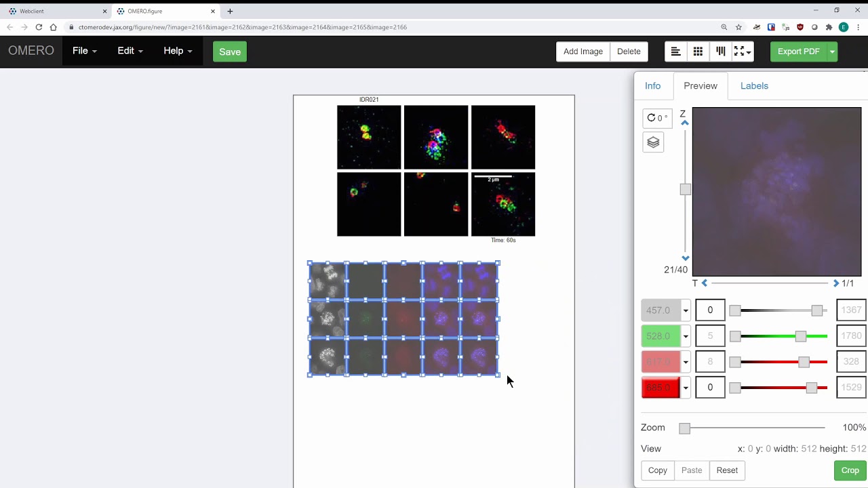This screenshot has height=488, width=868.
Task: Open the Chrome profile avatar E
Action: (x=844, y=27)
